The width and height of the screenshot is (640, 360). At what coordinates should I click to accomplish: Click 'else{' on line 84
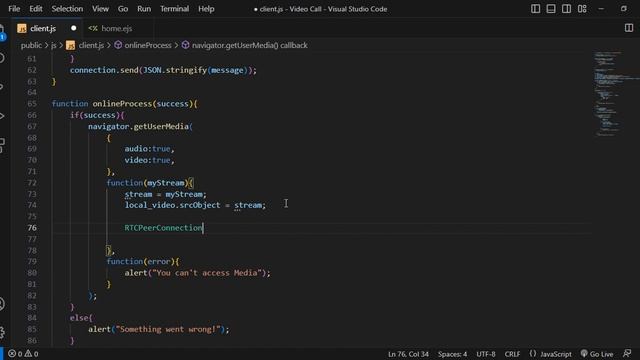[x=81, y=318]
